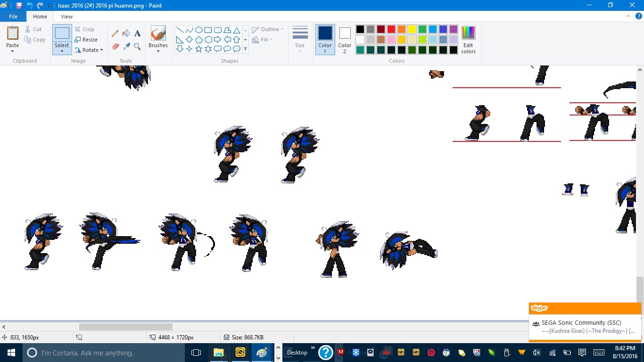Open the Skype SEGA Sonic Community notification

click(585, 321)
